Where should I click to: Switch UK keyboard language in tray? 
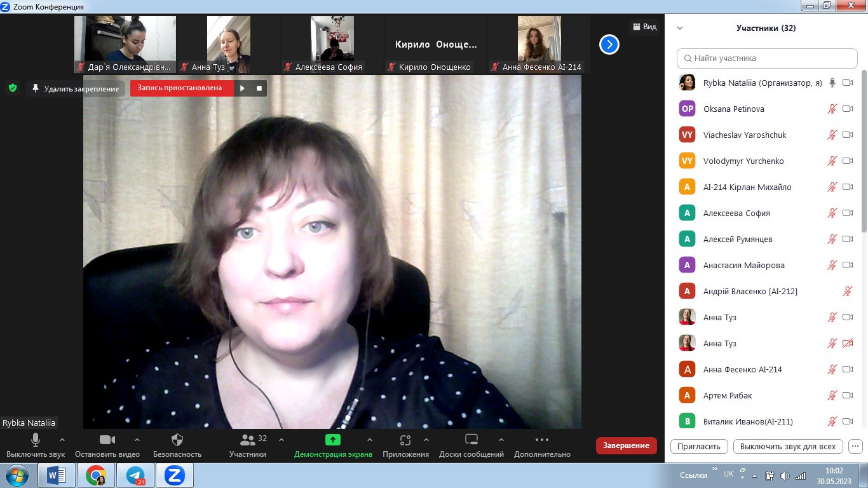729,474
